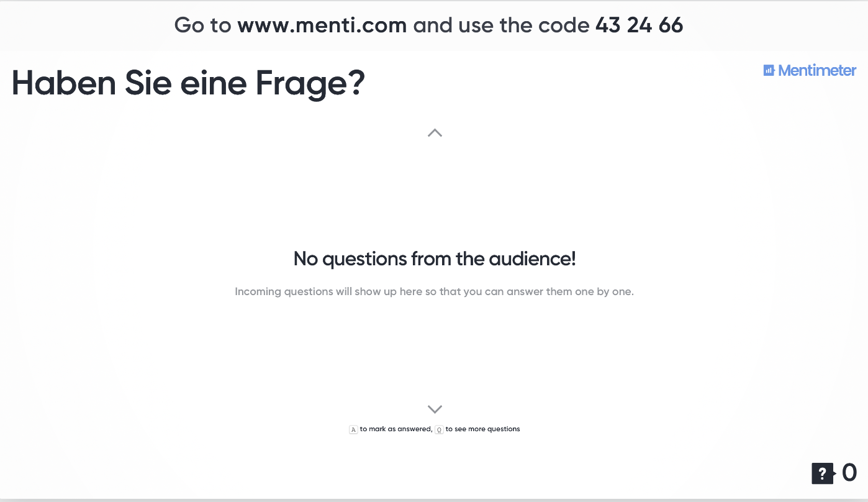Screen dimensions: 868x502
Task: Click the "to mark as answered" hint
Action: [396, 429]
